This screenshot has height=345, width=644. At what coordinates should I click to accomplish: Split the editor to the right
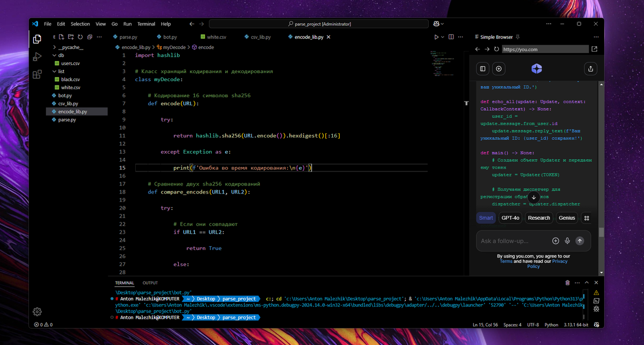click(451, 37)
